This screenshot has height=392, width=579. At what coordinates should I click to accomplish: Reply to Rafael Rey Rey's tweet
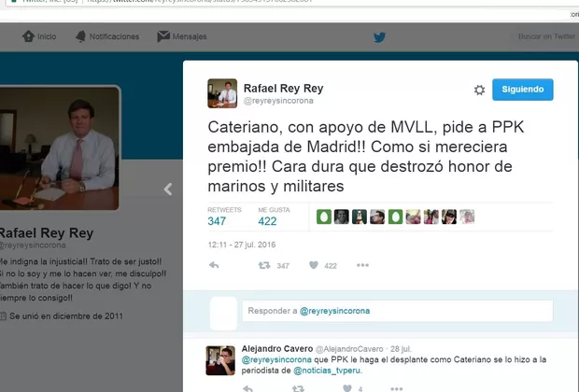[214, 265]
